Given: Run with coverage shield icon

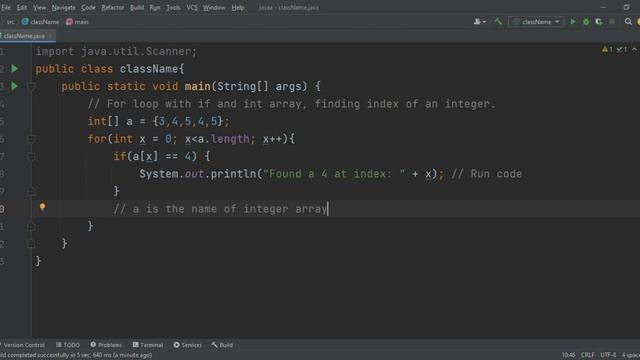Looking at the screenshot, I should 599,22.
